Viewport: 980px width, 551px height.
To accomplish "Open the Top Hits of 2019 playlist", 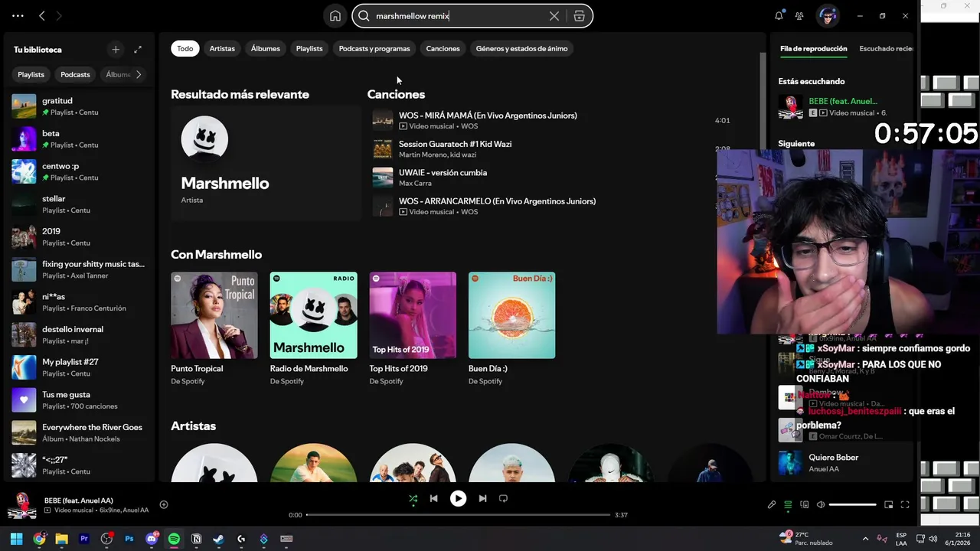I will click(x=413, y=329).
